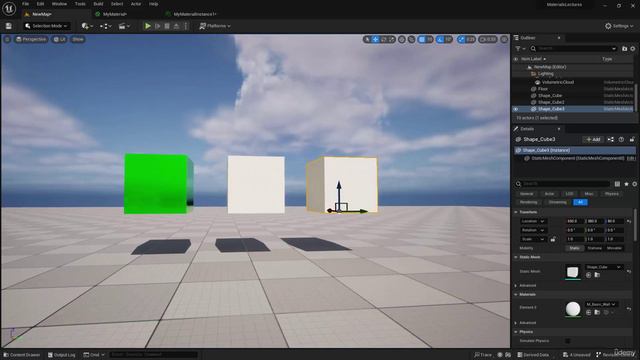Toggle grid snapping in viewport
Image resolution: width=640 pixels, height=360 pixels.
click(422, 40)
